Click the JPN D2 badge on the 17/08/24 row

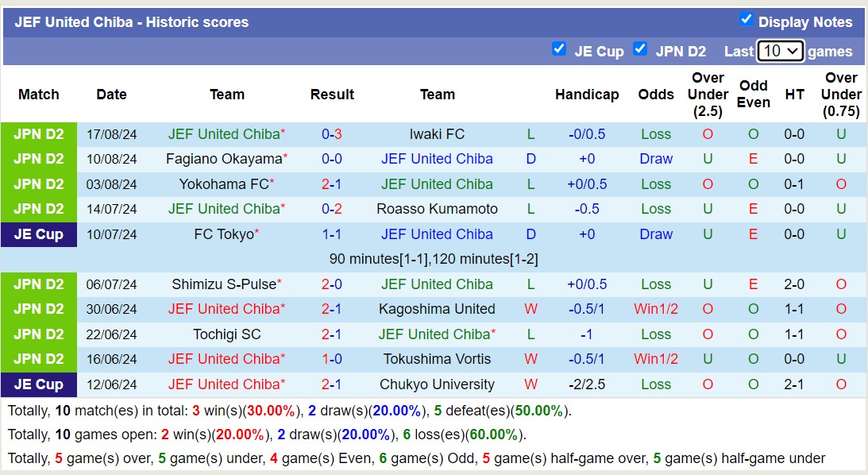(38, 134)
